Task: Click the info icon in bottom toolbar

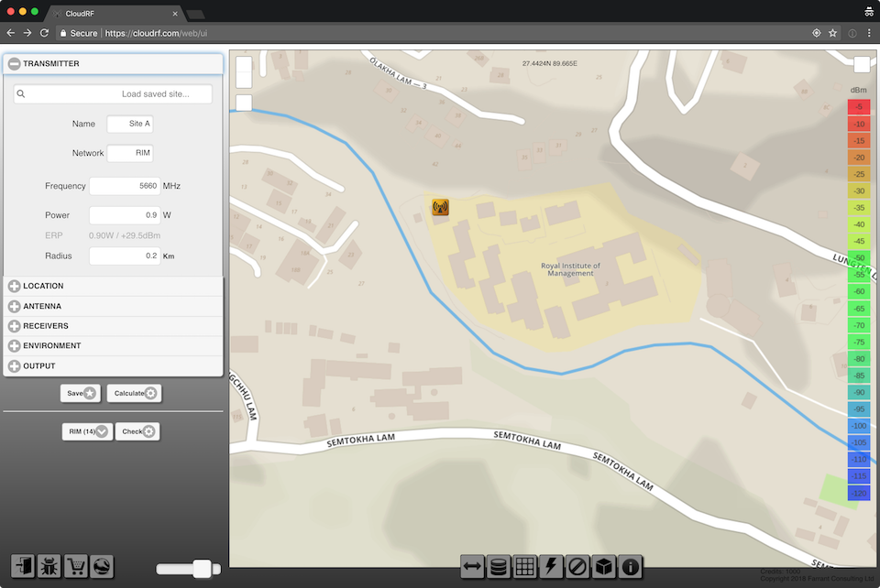Action: tap(631, 566)
